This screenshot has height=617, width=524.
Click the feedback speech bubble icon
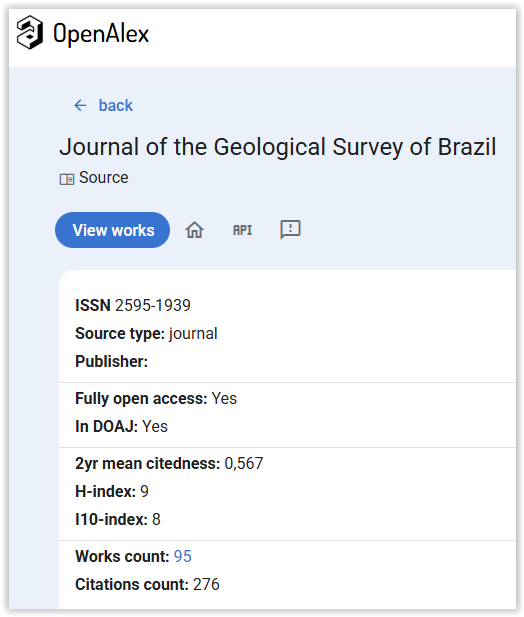click(x=290, y=229)
